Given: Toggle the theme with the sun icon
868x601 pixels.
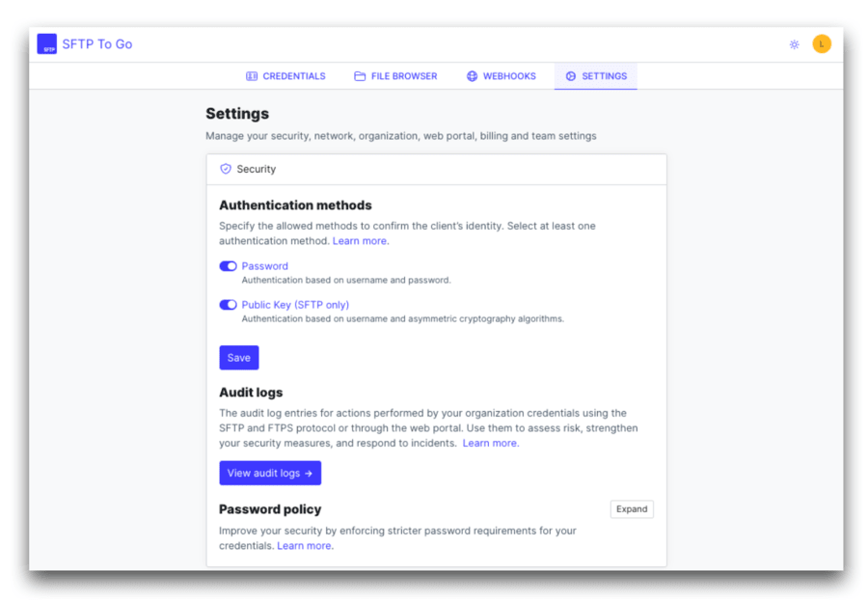Looking at the screenshot, I should [794, 43].
